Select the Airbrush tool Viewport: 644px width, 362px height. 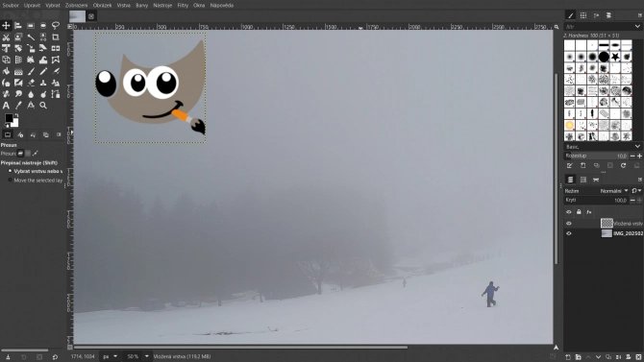(56, 71)
